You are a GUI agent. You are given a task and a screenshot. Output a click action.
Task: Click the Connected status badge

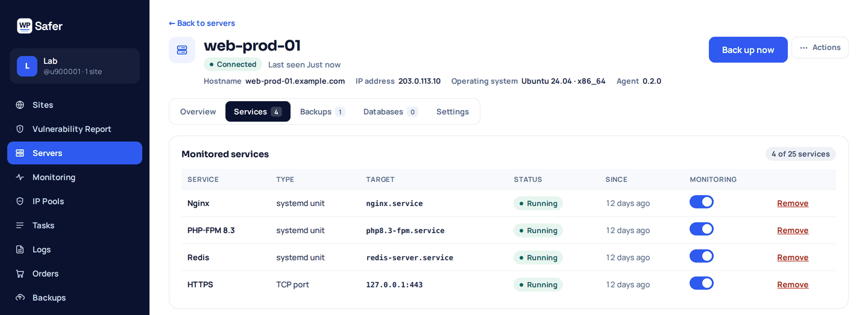coord(233,64)
